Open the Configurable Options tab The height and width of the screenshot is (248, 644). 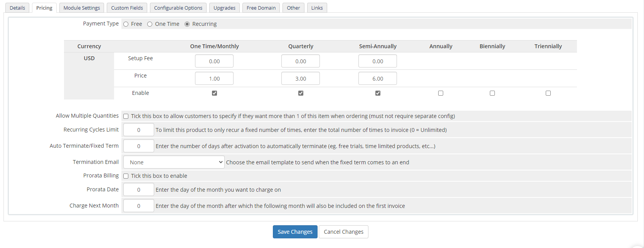178,8
